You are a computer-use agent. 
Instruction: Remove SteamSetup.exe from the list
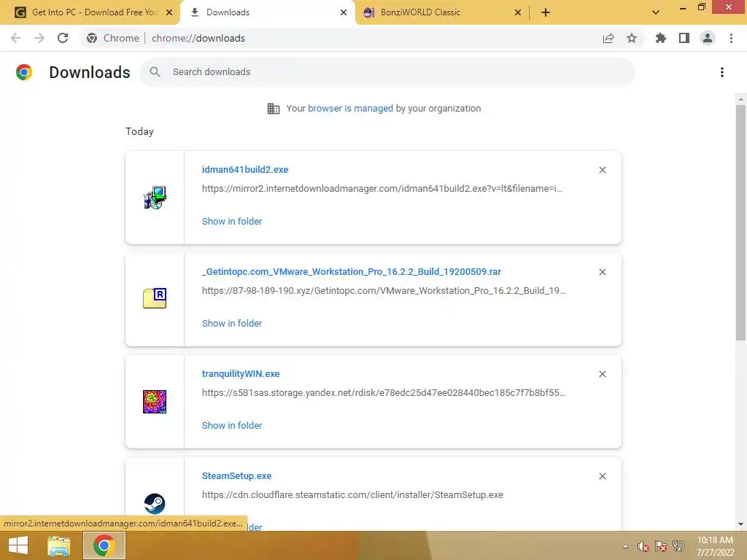click(602, 476)
